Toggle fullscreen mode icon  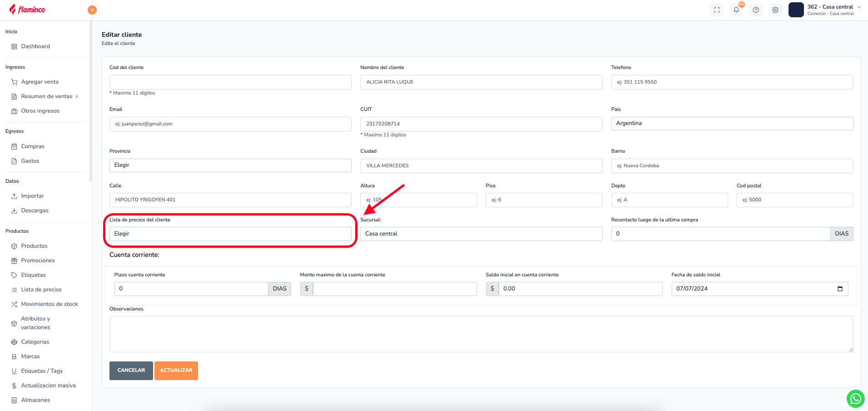pyautogui.click(x=717, y=10)
